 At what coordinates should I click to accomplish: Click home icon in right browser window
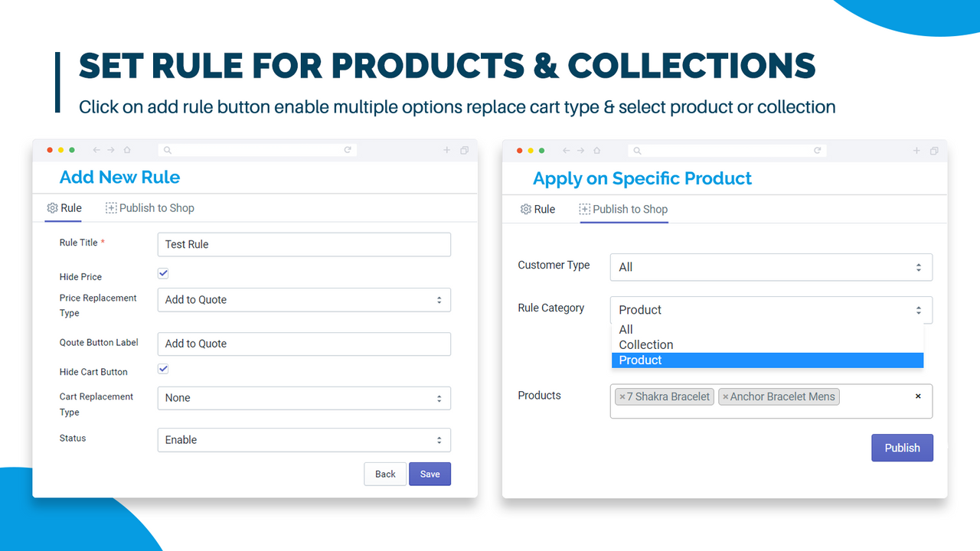tap(596, 151)
